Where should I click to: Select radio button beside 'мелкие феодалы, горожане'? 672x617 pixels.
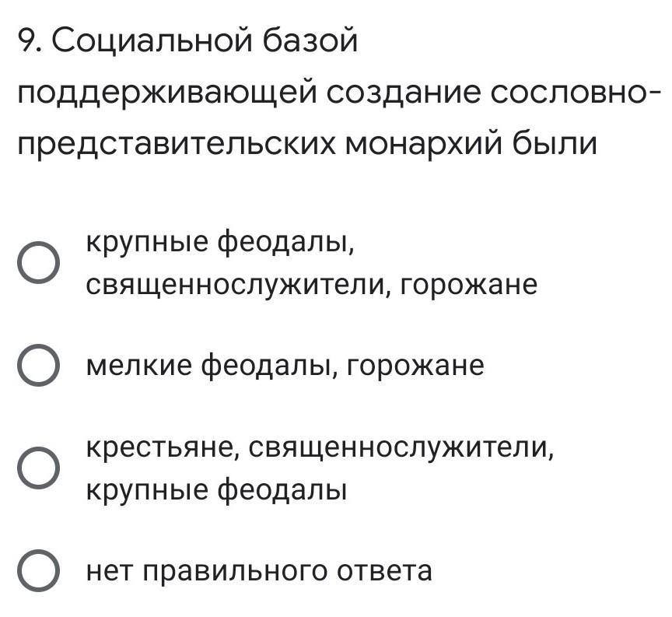click(x=39, y=365)
